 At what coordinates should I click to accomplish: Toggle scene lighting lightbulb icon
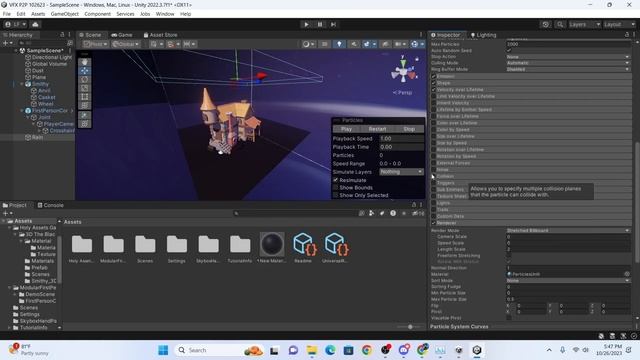click(339, 44)
